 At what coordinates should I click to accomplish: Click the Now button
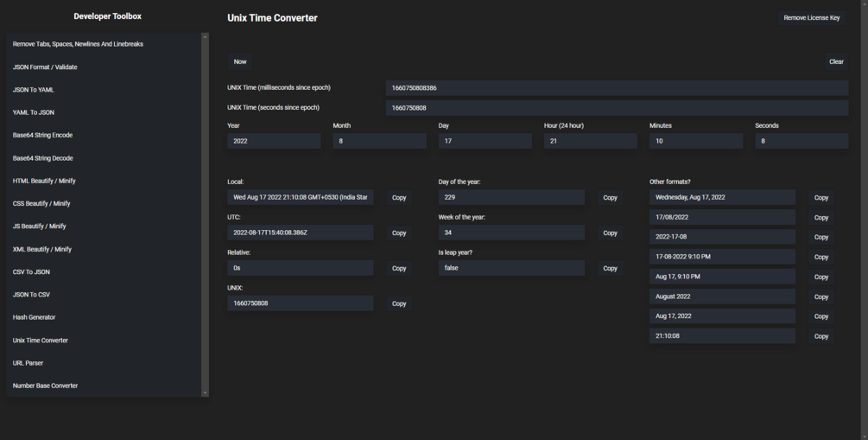coord(240,61)
